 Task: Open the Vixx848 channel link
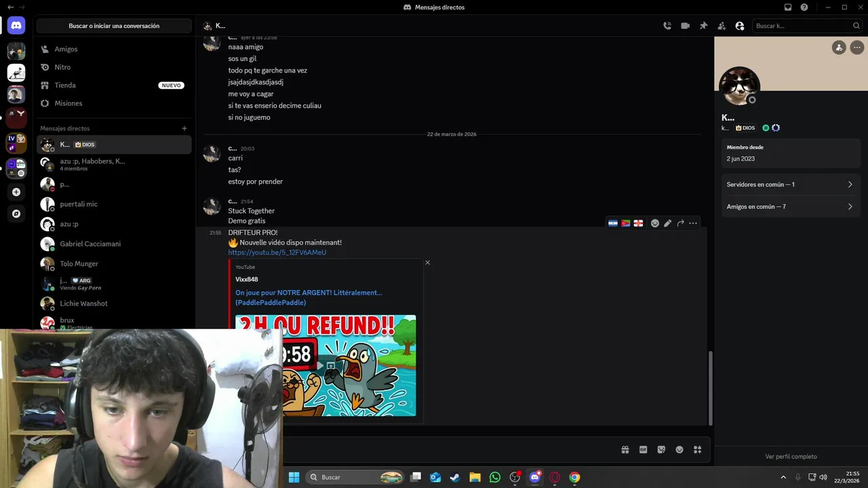coord(246,279)
